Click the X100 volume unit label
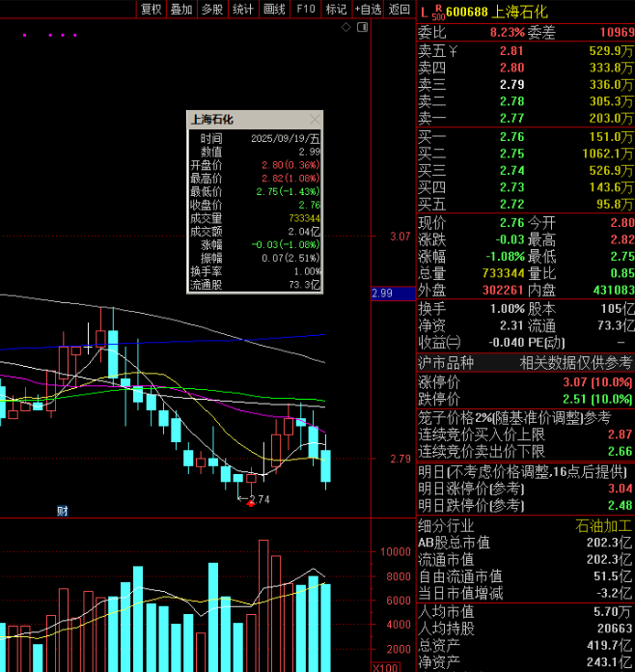635x672 pixels. coord(386,667)
